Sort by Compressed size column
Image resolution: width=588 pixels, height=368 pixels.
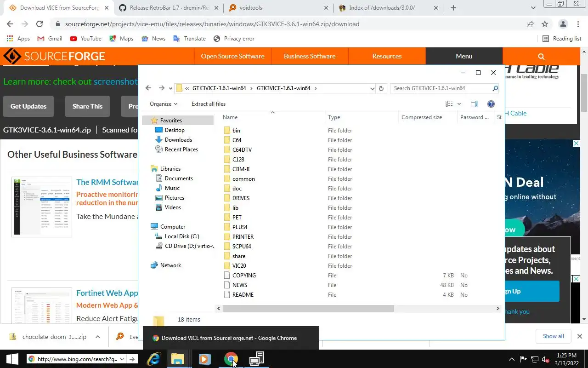click(422, 117)
